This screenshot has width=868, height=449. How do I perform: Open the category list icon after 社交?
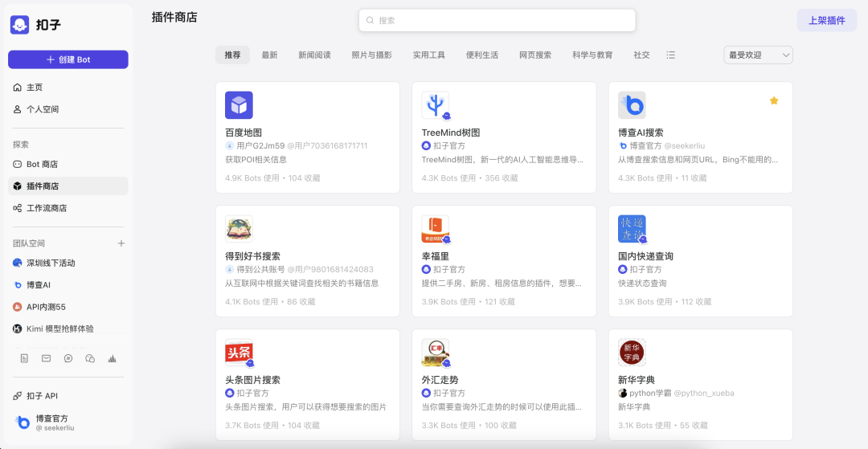click(x=671, y=55)
